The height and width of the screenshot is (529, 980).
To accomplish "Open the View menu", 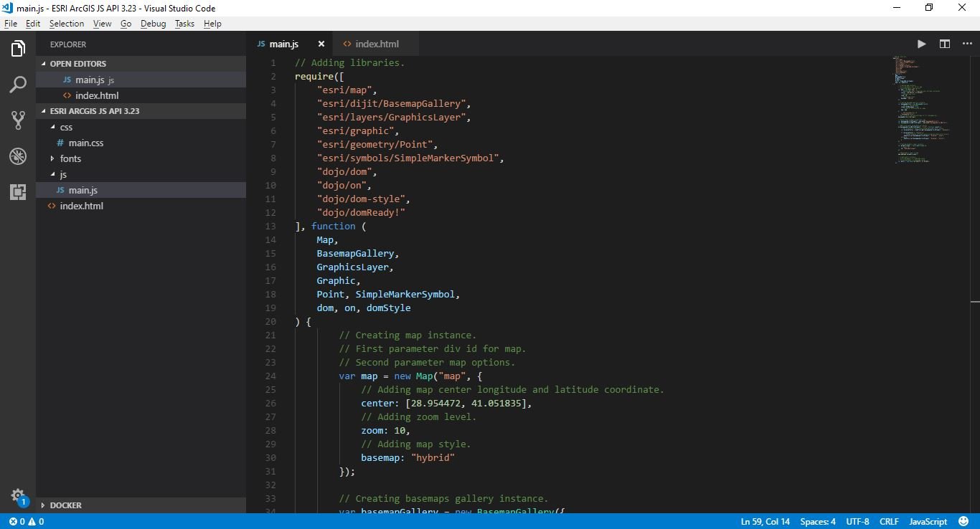I will [102, 24].
